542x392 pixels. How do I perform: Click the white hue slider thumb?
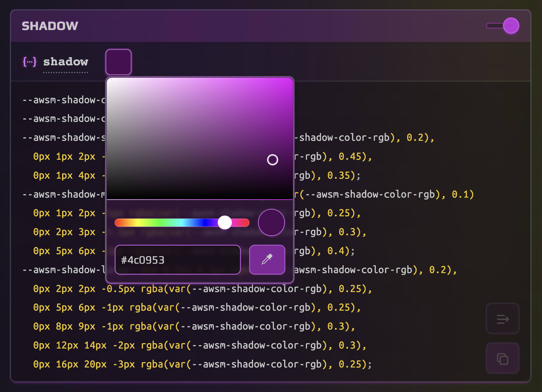click(225, 222)
